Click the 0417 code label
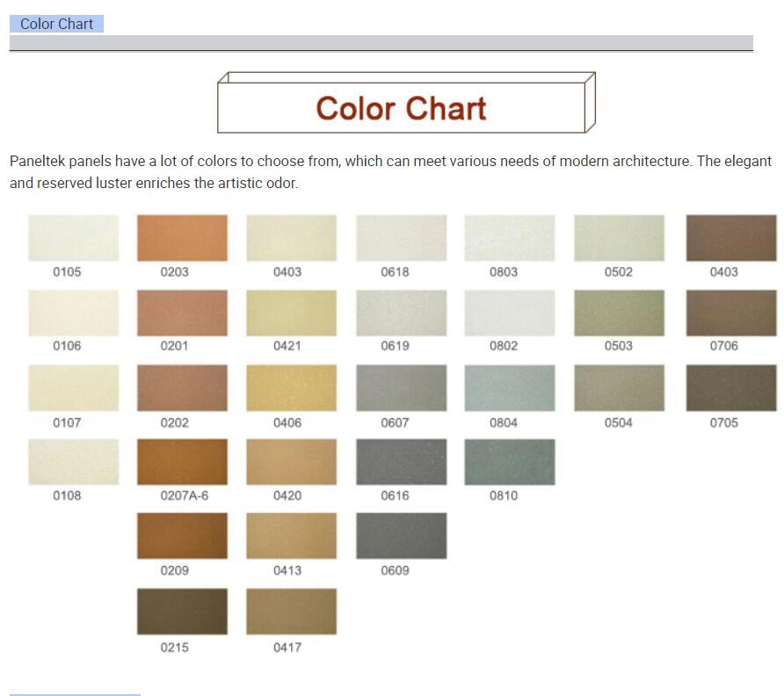Screen dimensions: 784x696 coord(287,648)
